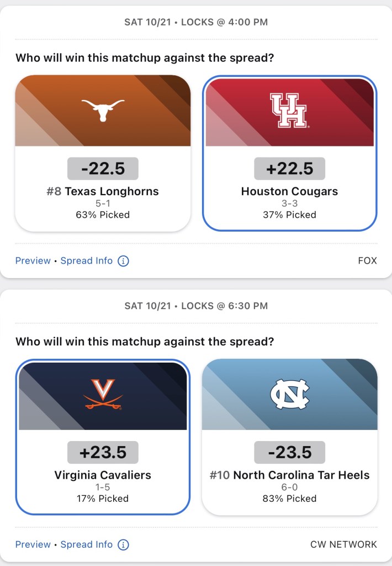The height and width of the screenshot is (566, 392).
Task: Click the North Carolina NC logo
Action: (289, 394)
